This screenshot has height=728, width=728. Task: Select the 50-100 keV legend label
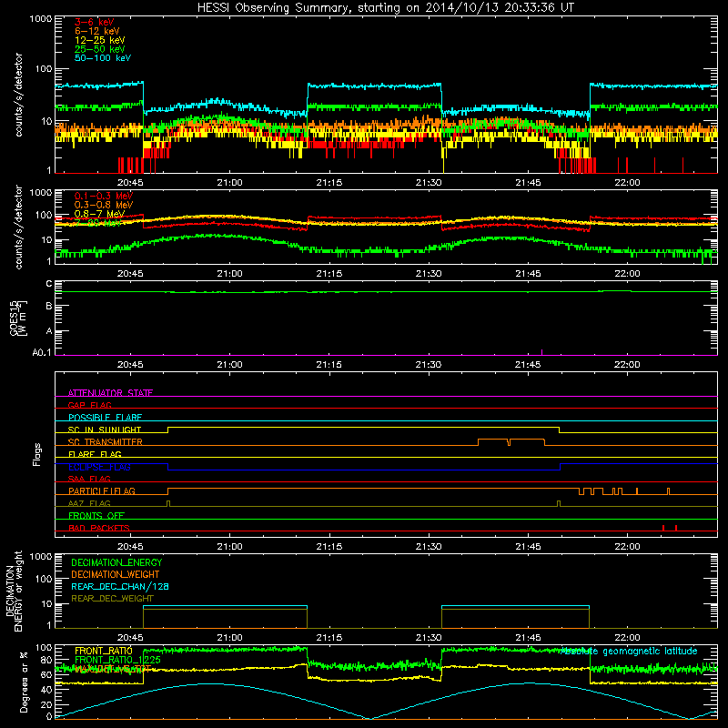click(103, 57)
